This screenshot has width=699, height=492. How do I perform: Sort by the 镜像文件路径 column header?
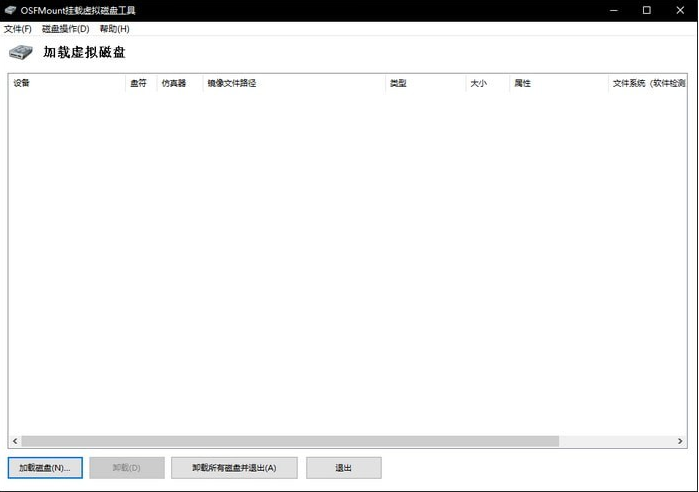294,83
